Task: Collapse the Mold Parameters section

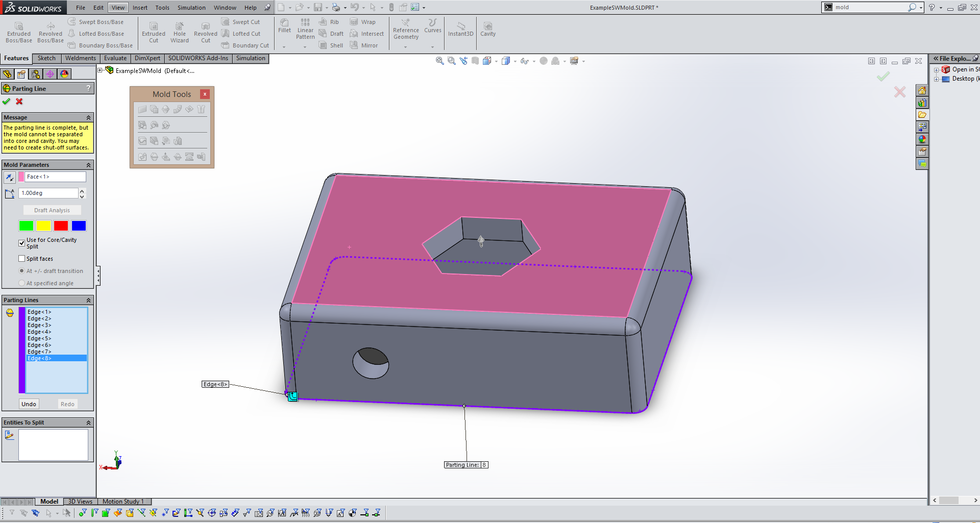Action: (x=88, y=165)
